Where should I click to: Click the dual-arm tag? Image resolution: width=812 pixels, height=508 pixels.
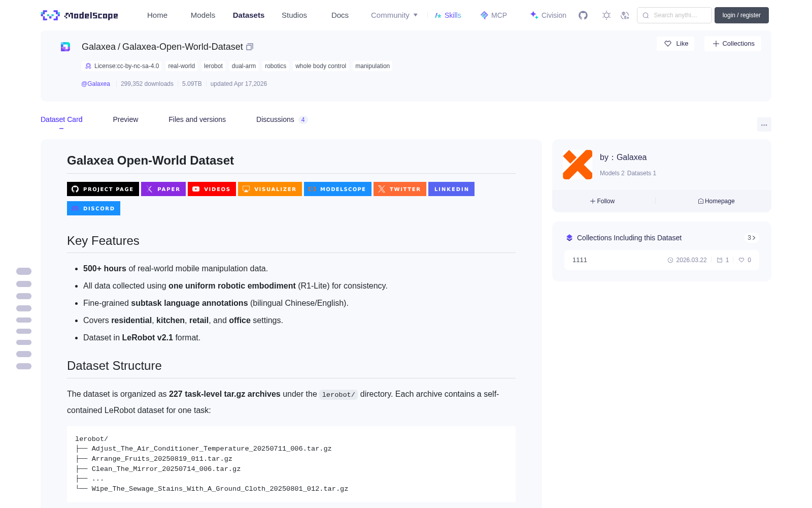point(244,66)
